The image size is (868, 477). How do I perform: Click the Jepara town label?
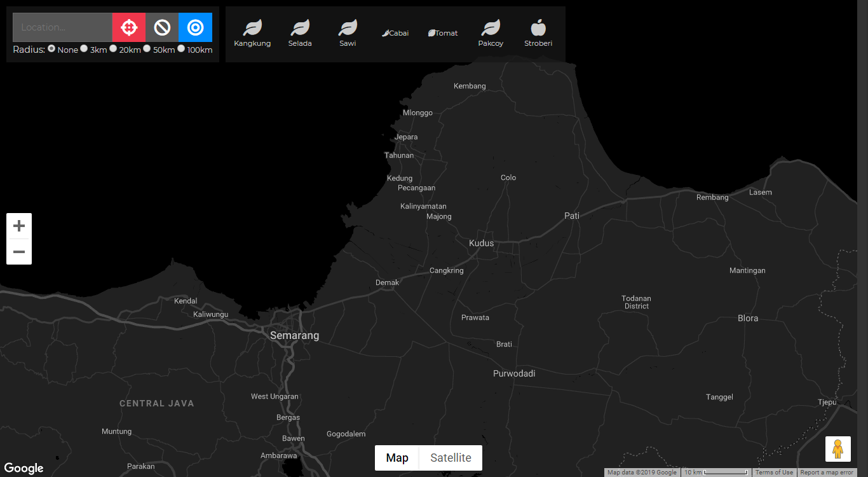(x=406, y=137)
